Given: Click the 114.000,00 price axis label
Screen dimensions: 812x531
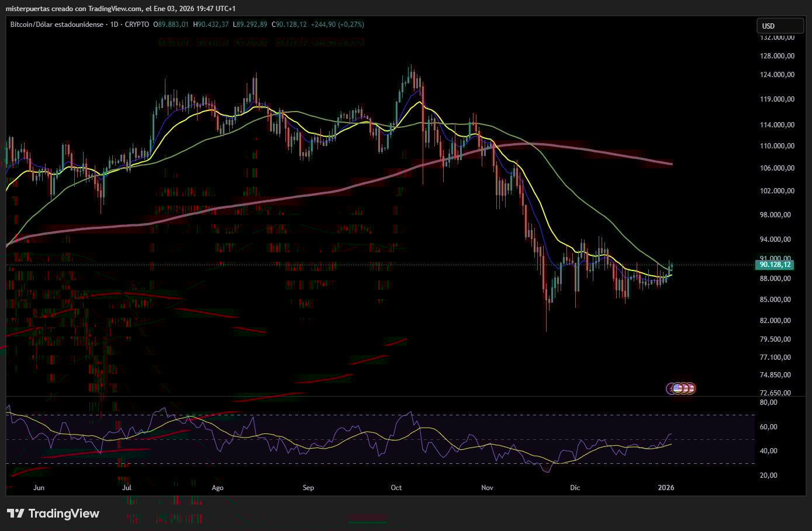Looking at the screenshot, I should tap(777, 125).
